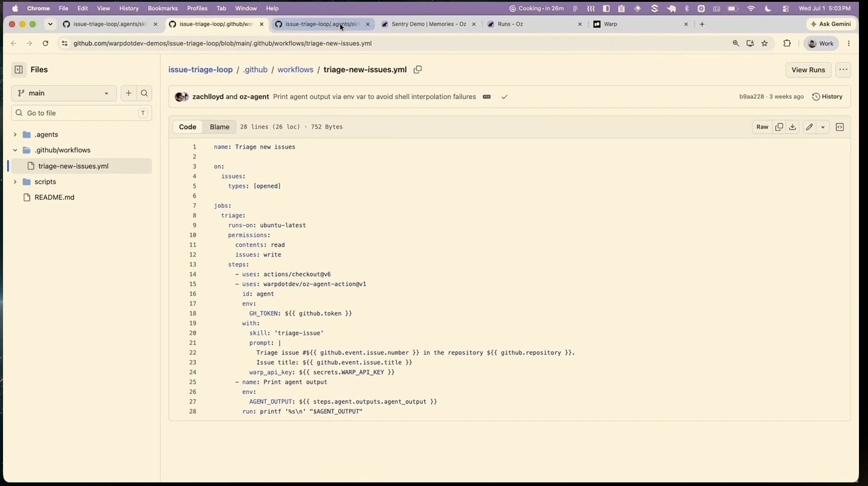Select the Code view tab
868x486 pixels.
187,127
